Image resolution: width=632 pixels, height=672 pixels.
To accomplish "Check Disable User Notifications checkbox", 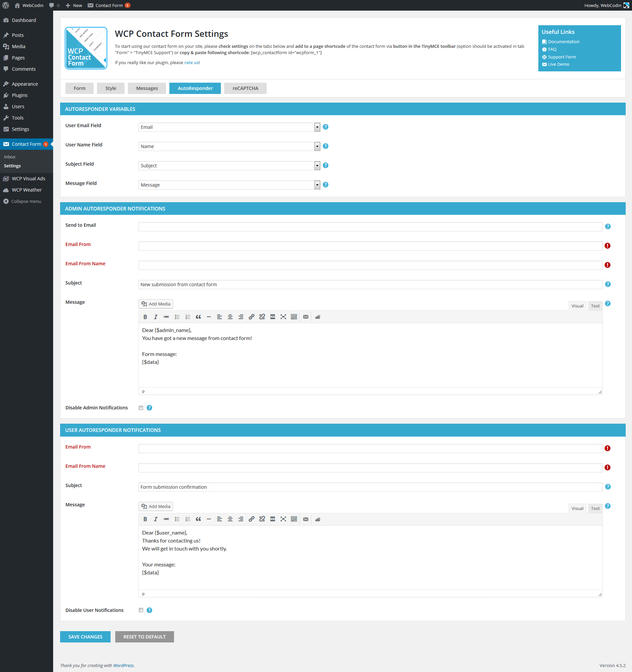I will [141, 610].
